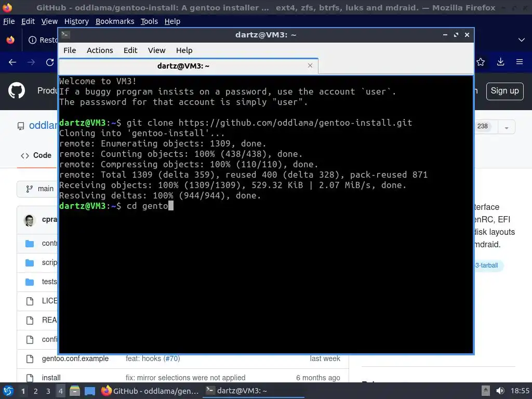Open Firefox File menu
Screen dimensions: 532x399
[x=9, y=21]
